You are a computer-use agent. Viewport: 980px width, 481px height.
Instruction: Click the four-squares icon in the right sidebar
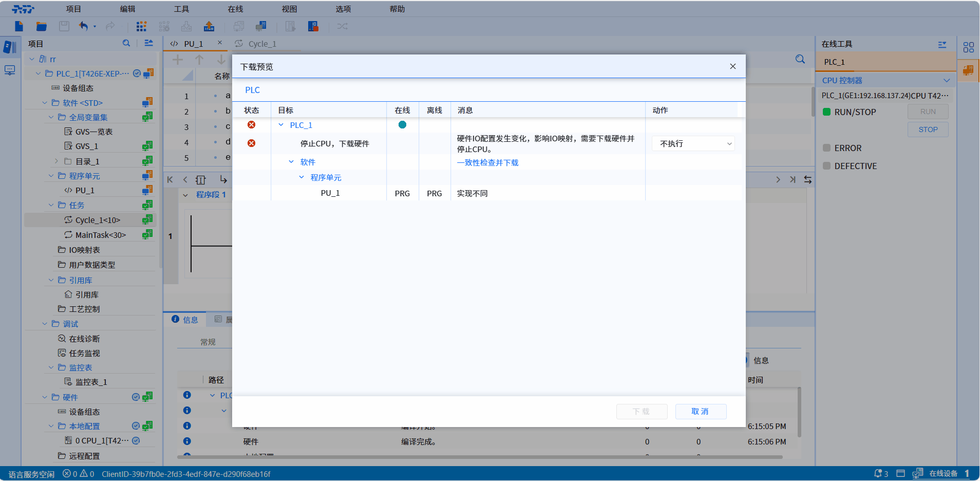point(968,47)
